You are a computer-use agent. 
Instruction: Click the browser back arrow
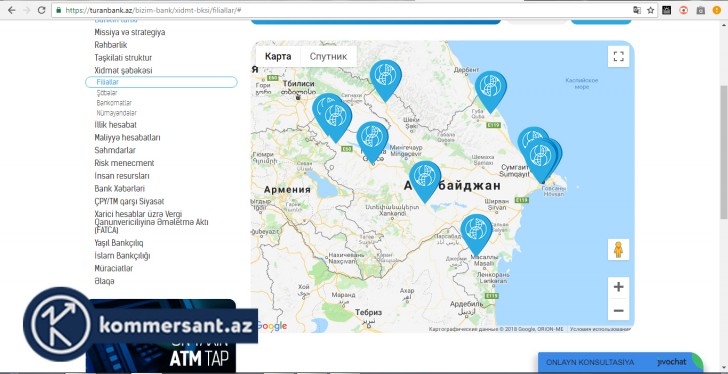[x=12, y=10]
